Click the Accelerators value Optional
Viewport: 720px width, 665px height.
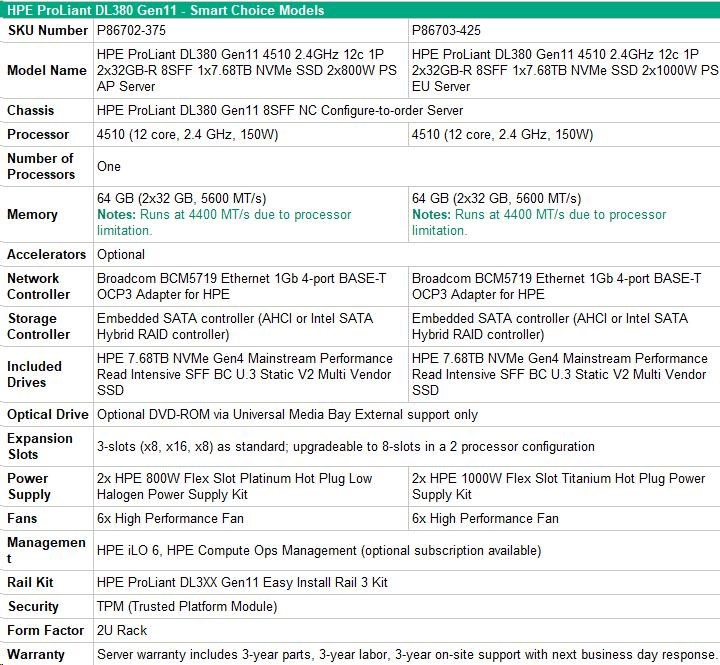click(x=121, y=254)
